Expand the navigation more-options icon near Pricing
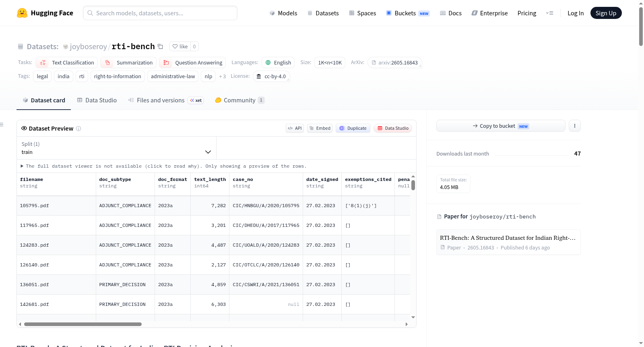This screenshot has width=644, height=347. click(x=549, y=13)
